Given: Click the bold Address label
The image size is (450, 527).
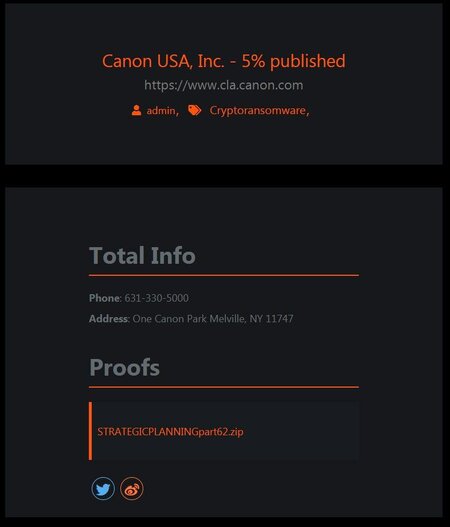Looking at the screenshot, I should click(109, 319).
